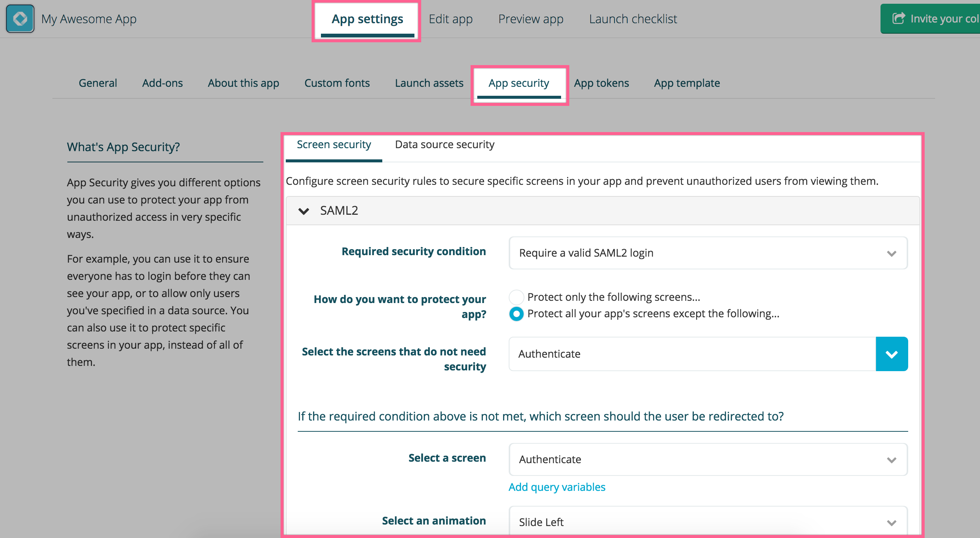Go to the Edit app tab
Screen dimensions: 980x538
[450, 19]
